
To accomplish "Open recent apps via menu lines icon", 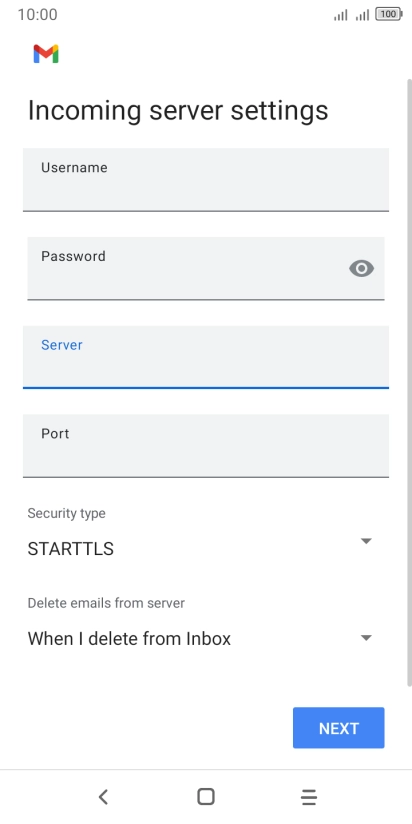I will coord(309,797).
